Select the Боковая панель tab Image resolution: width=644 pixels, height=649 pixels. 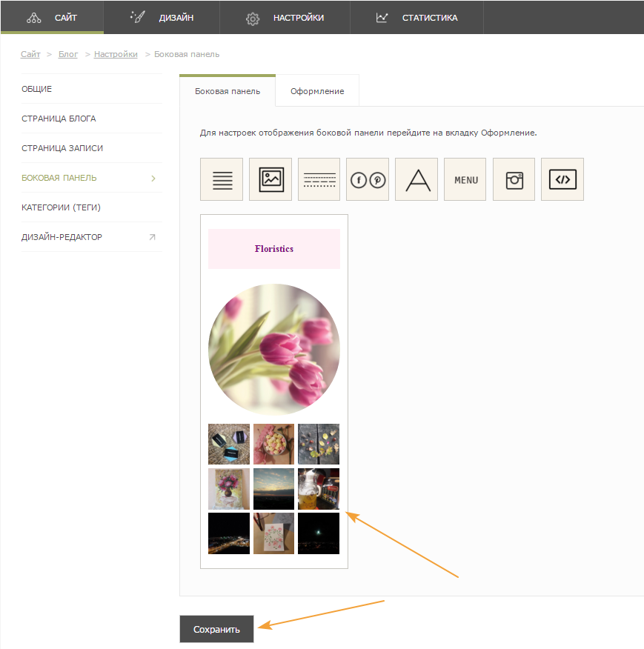pos(228,91)
